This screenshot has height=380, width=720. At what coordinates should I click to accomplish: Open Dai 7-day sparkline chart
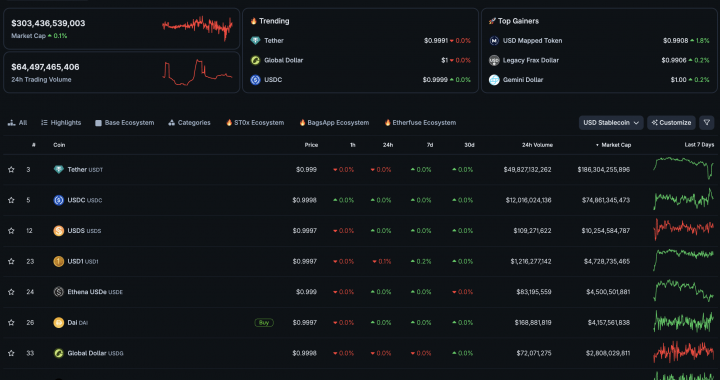(683, 322)
